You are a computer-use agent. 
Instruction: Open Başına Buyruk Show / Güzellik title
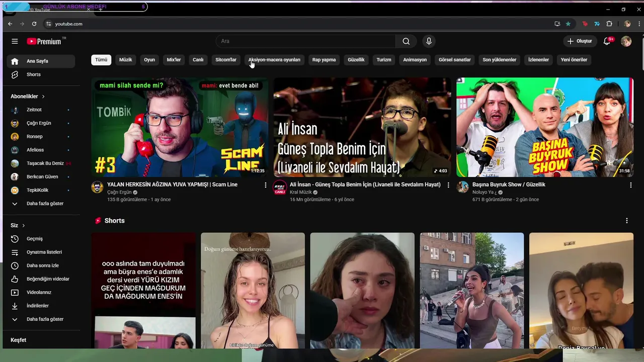(509, 185)
